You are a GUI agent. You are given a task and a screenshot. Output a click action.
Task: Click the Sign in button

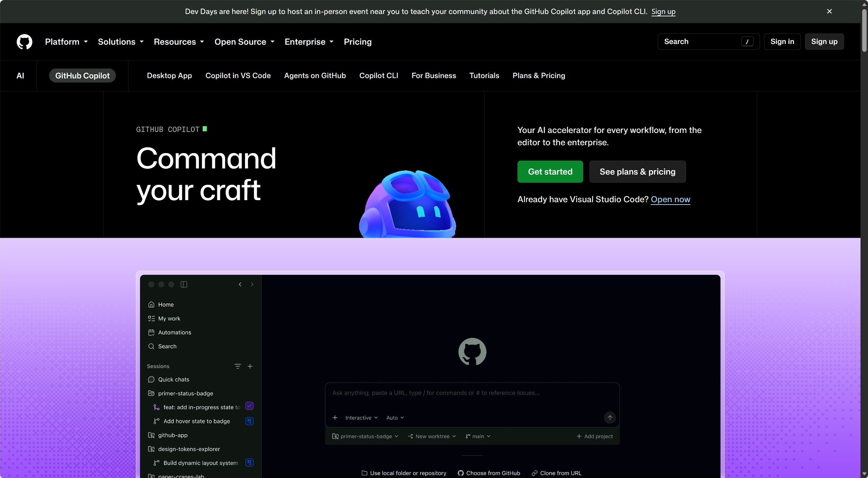782,42
